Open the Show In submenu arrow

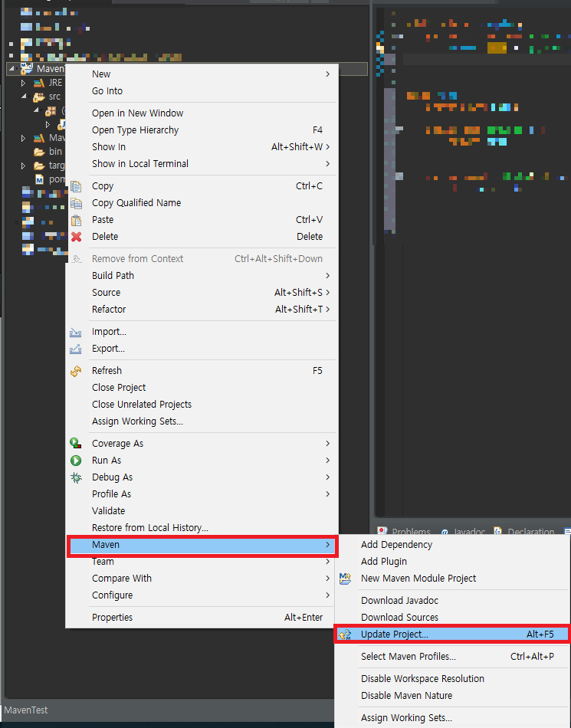click(328, 147)
